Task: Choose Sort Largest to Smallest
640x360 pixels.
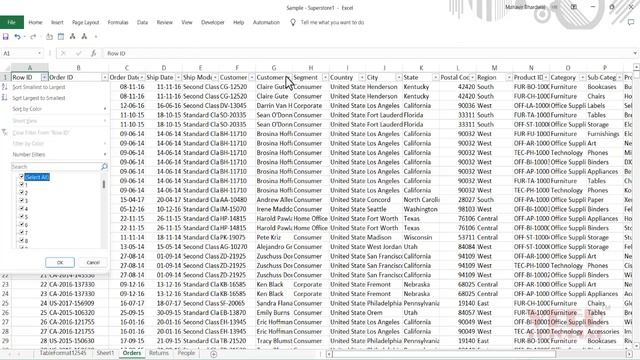Action: click(39, 98)
